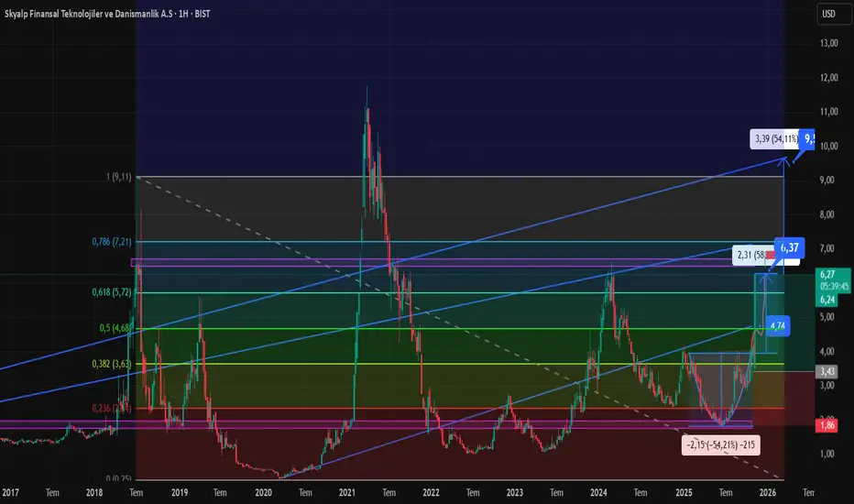Click the 2019 label on the time axis
Viewport: 854px width, 504px height.
point(180,493)
